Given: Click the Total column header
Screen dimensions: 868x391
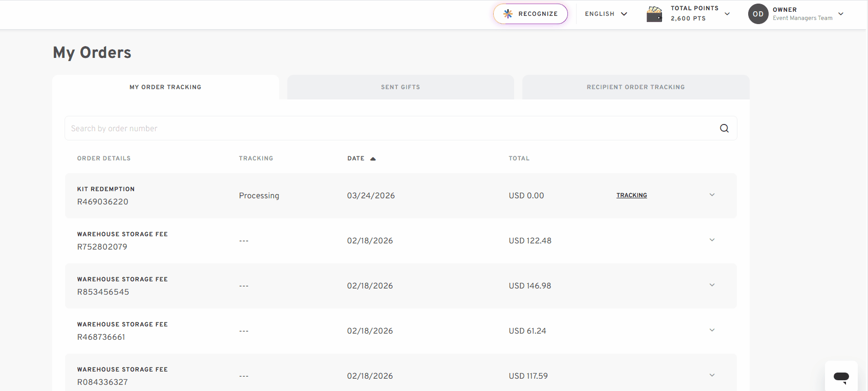Looking at the screenshot, I should (x=519, y=158).
